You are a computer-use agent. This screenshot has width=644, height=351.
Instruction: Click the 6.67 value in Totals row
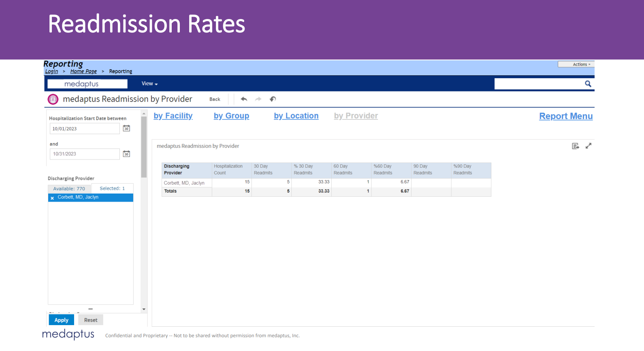405,191
